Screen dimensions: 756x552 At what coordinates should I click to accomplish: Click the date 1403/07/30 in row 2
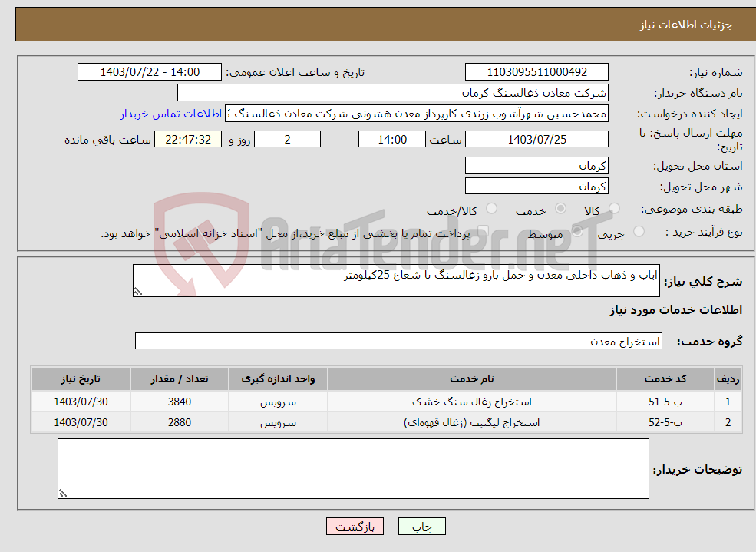click(x=81, y=422)
